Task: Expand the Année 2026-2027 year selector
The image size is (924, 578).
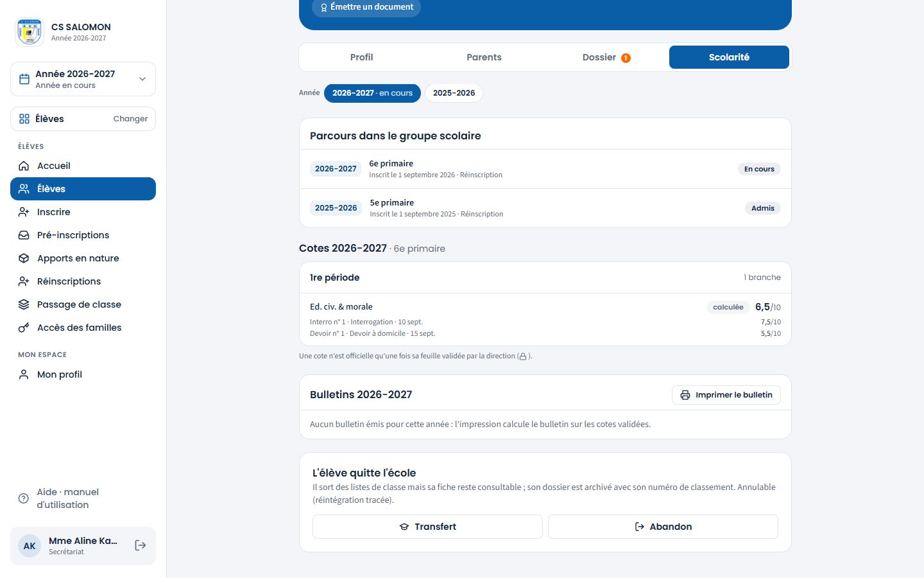Action: (x=83, y=79)
